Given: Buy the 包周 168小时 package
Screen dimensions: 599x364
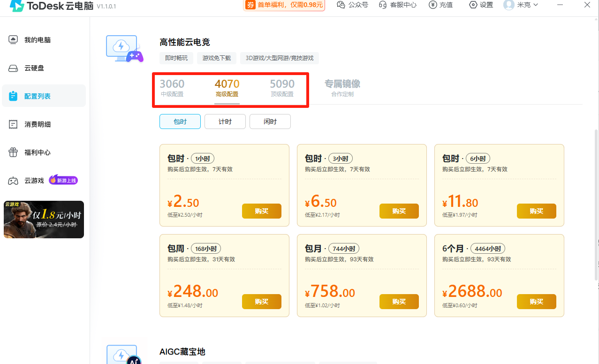Looking at the screenshot, I should coord(262,302).
